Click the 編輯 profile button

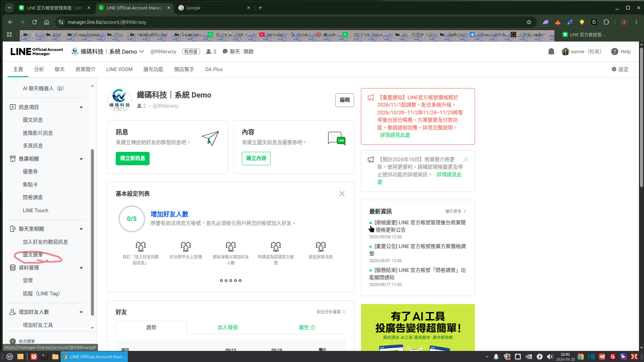(344, 100)
